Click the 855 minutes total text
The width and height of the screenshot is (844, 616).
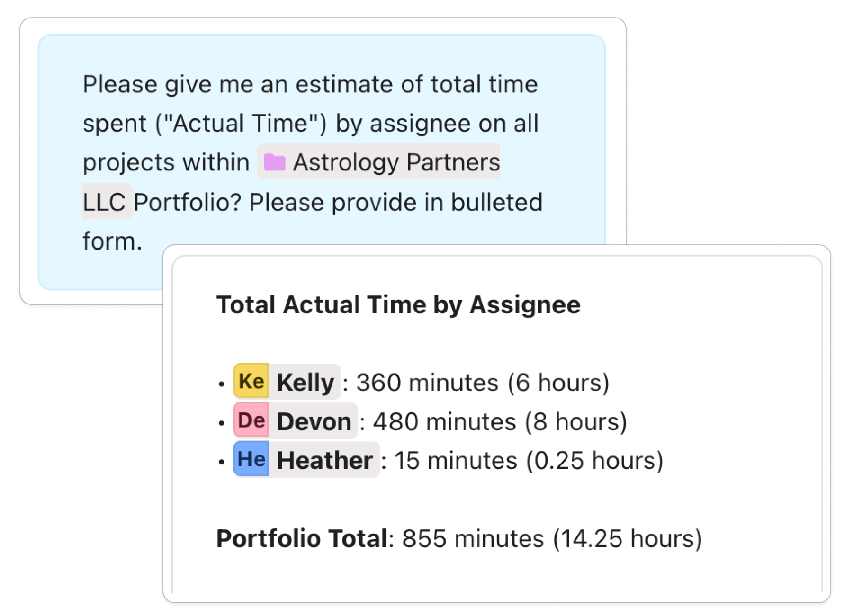click(x=473, y=539)
